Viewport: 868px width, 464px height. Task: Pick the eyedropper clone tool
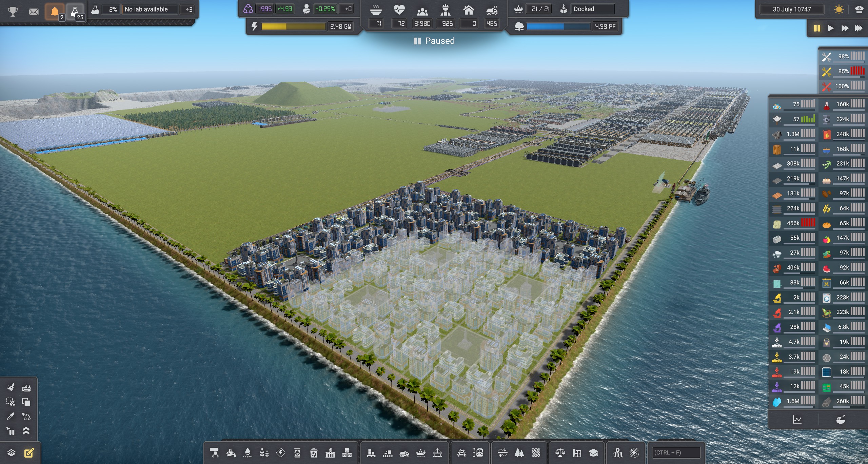pos(11,417)
